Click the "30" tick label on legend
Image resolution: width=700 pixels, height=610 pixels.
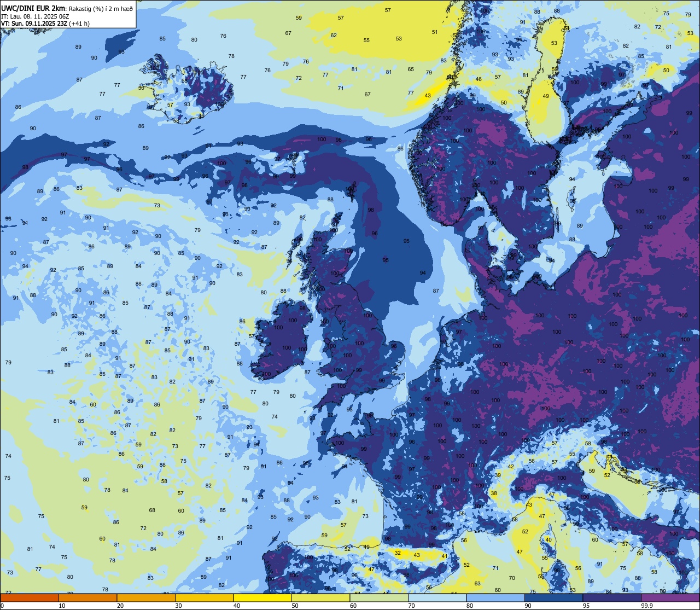tap(178, 606)
